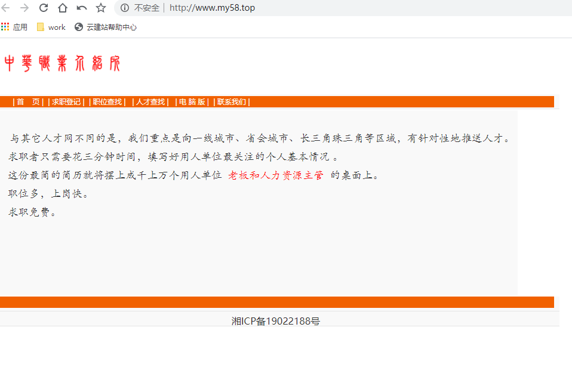572x392 pixels.
Task: Click the line starting 求职者只需要花三分钟时间
Action: [173, 157]
